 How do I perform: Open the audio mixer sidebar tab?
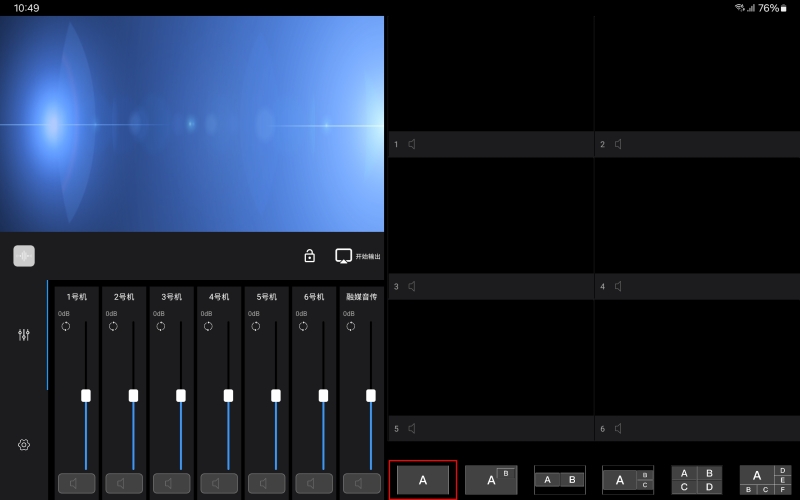click(24, 335)
